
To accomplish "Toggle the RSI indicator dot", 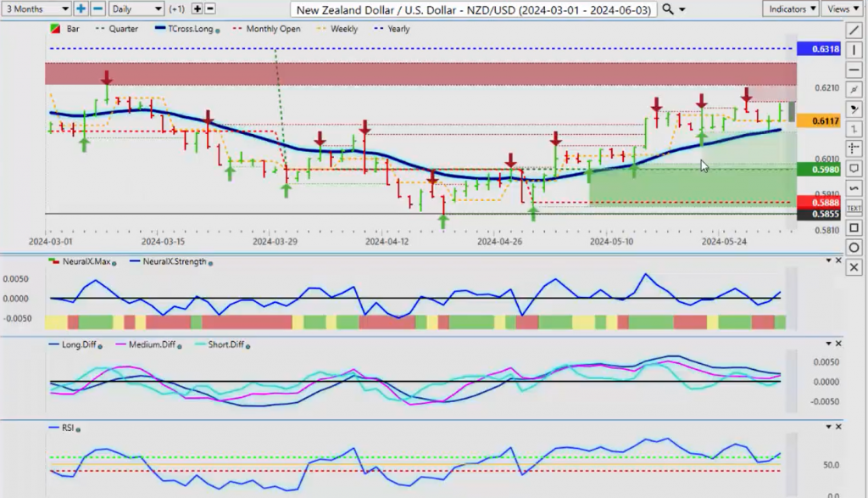I will [x=78, y=429].
